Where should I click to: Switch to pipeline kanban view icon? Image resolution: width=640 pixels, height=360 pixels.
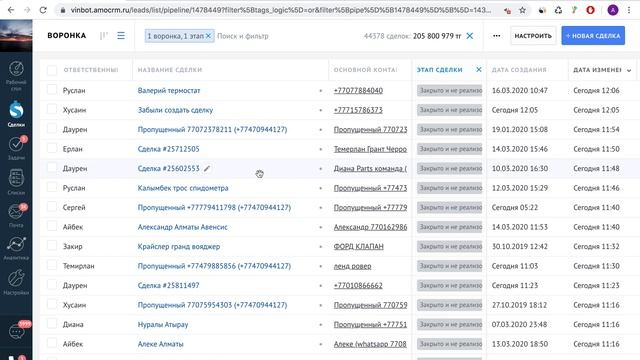(104, 36)
